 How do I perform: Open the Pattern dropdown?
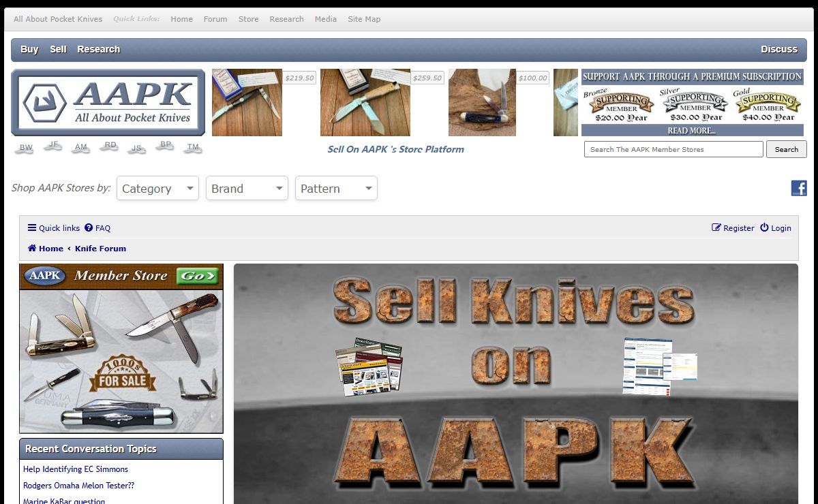pos(336,189)
